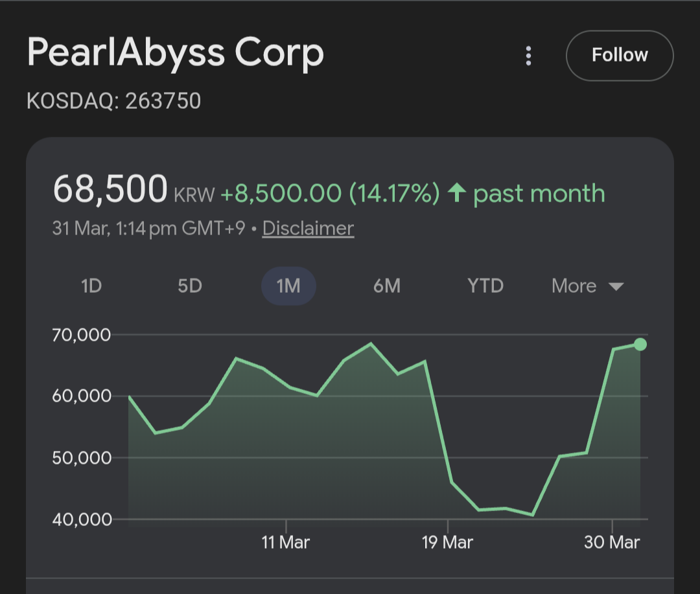Open the three-dot more options menu
Viewport: 700px width, 594px height.
tap(528, 56)
